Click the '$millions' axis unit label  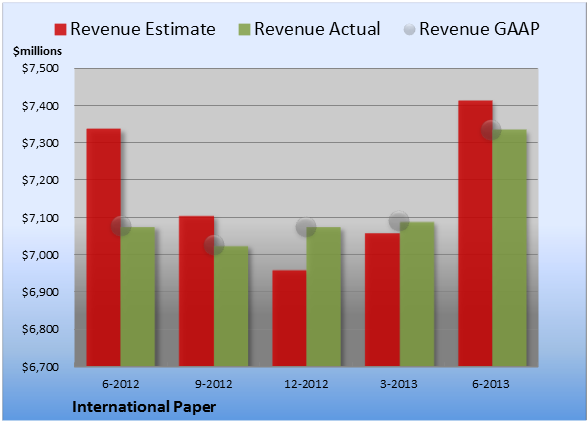click(38, 51)
